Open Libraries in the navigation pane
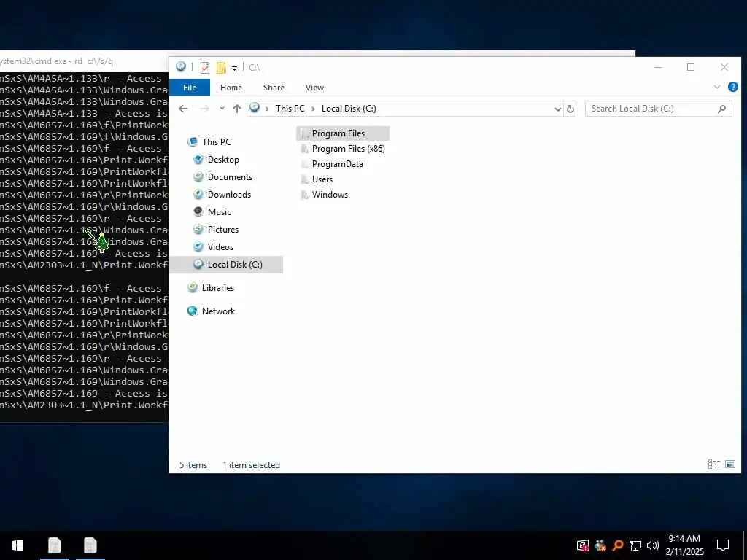Viewport: 747px width, 560px height. tap(217, 288)
